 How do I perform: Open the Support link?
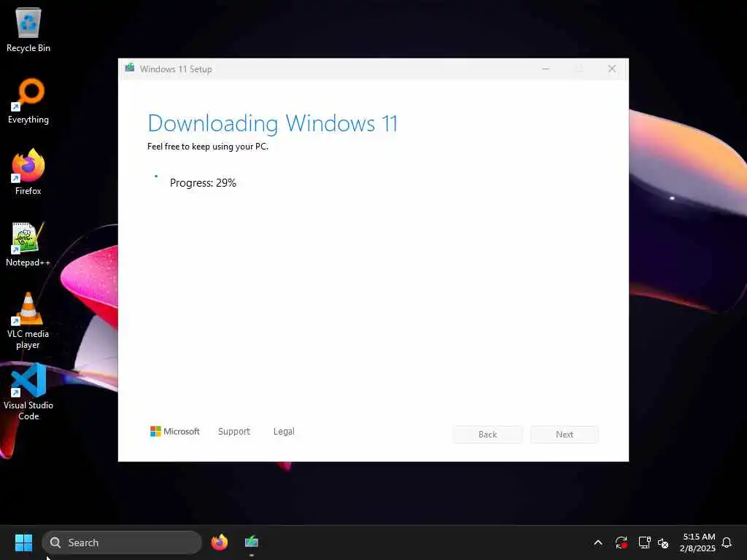coord(234,432)
